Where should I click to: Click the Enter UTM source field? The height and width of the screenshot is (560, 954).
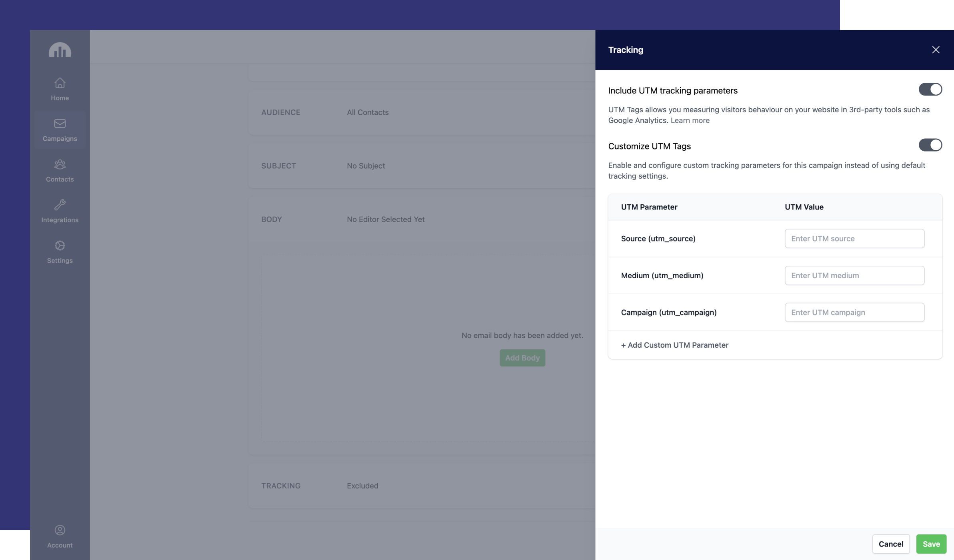click(854, 239)
